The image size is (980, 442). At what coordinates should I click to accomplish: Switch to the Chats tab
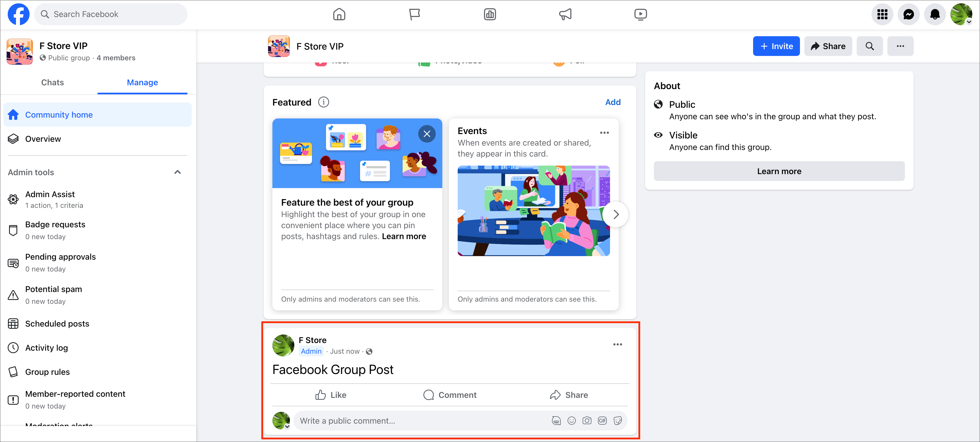pyautogui.click(x=53, y=82)
